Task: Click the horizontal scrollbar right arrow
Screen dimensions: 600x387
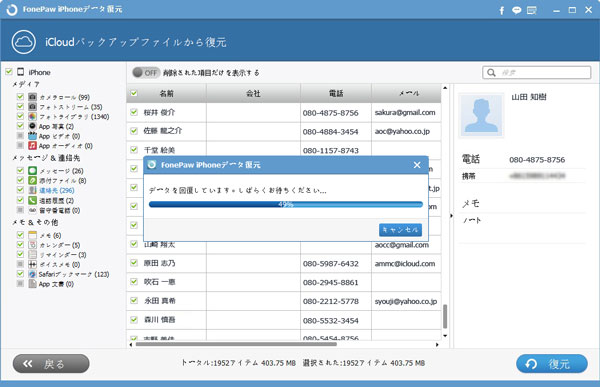Action: (x=437, y=345)
